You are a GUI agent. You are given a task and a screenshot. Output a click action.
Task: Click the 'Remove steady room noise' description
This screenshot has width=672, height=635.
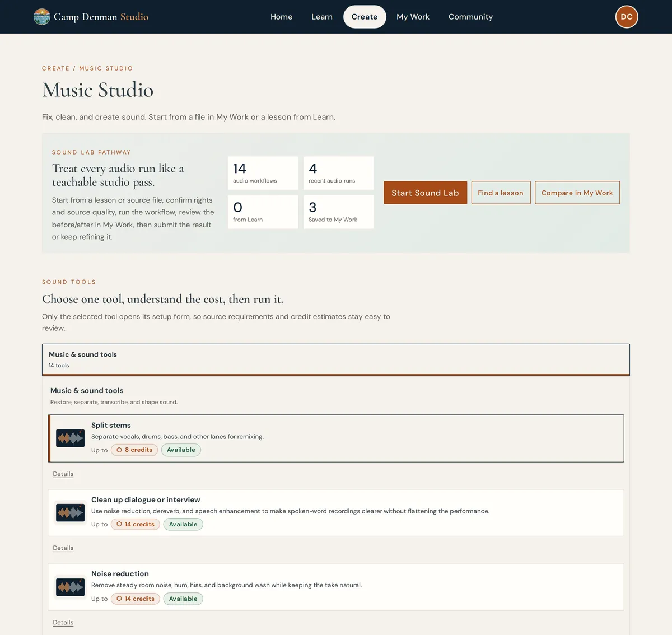pos(227,585)
